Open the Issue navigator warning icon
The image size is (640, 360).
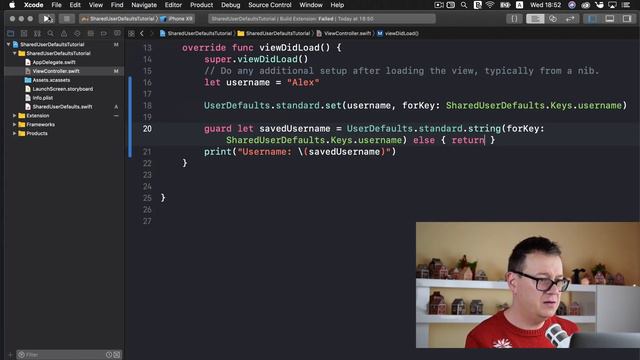(64, 33)
